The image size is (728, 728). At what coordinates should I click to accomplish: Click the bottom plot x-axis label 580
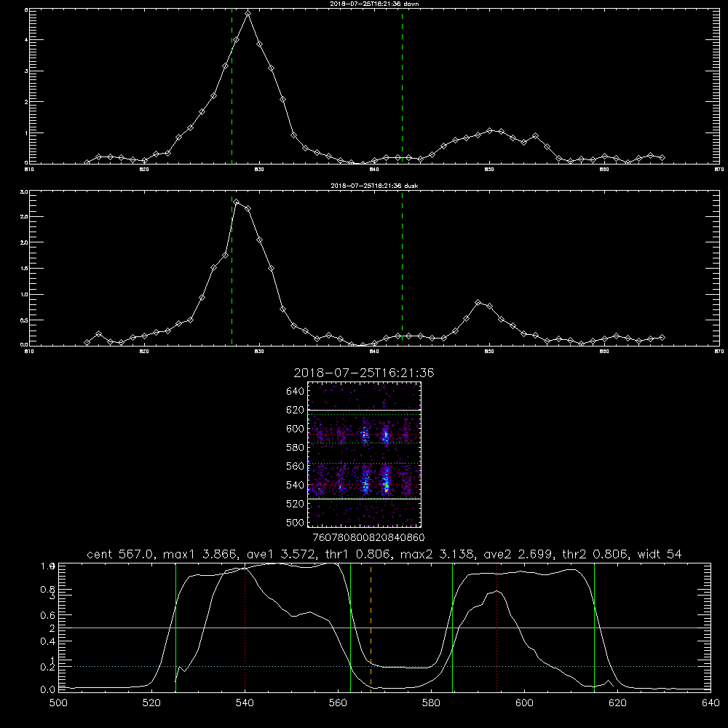(431, 703)
